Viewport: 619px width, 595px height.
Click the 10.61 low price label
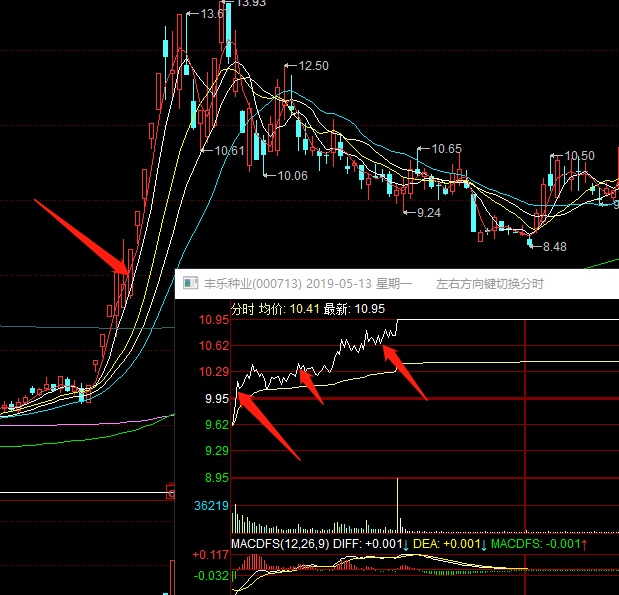(230, 150)
